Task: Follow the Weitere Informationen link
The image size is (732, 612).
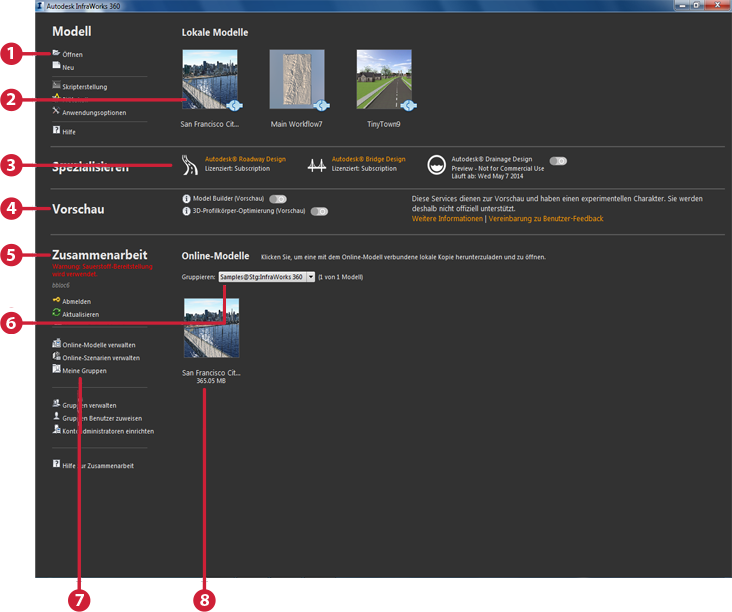Action: click(447, 218)
